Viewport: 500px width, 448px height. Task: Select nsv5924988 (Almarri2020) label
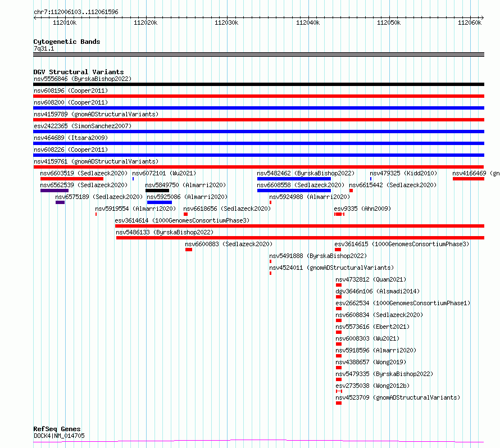pos(310,197)
